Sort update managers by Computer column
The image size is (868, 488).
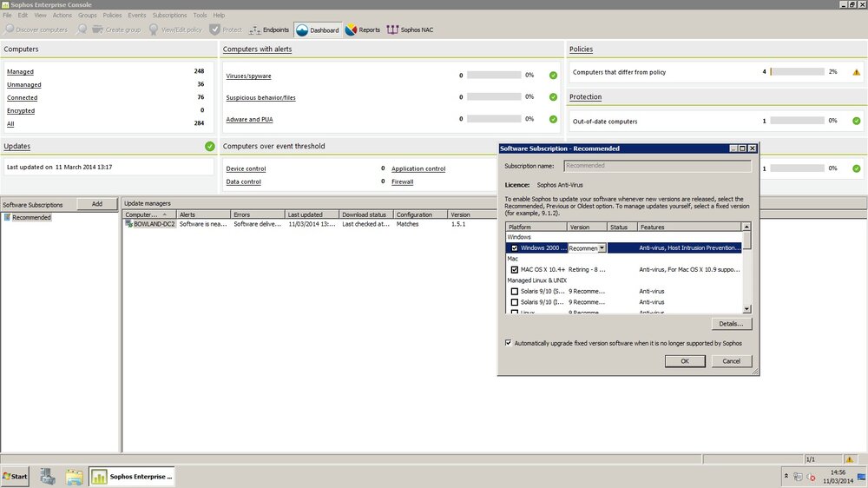(149, 214)
